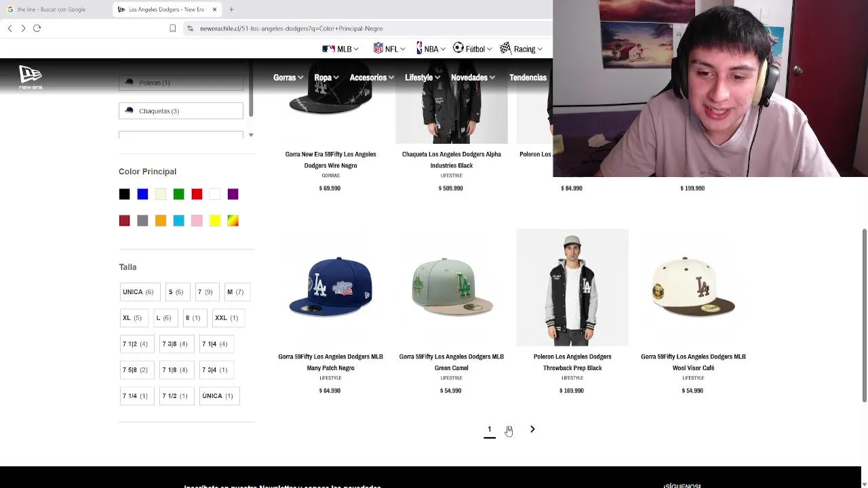The image size is (868, 488).
Task: Filter by red color swatch
Action: [x=197, y=195]
